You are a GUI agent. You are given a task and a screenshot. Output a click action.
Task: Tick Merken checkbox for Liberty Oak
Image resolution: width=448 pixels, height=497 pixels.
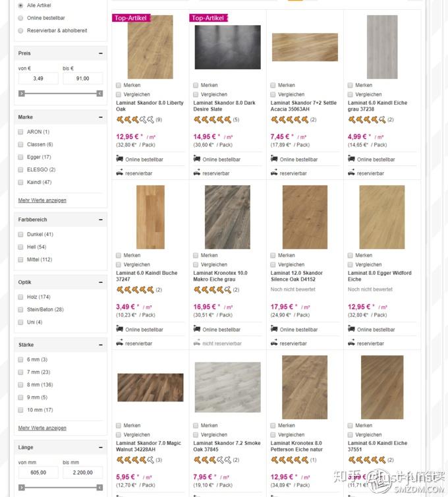[119, 85]
